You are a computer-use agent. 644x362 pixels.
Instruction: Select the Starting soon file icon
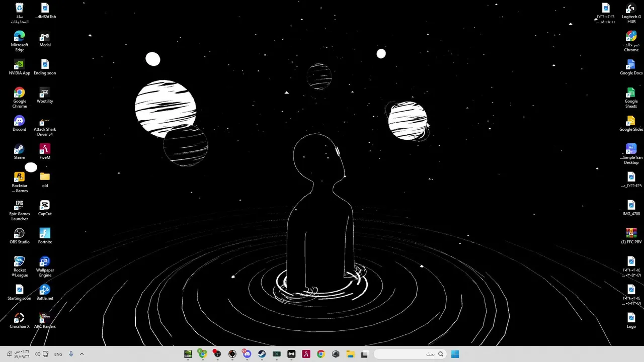19,293
